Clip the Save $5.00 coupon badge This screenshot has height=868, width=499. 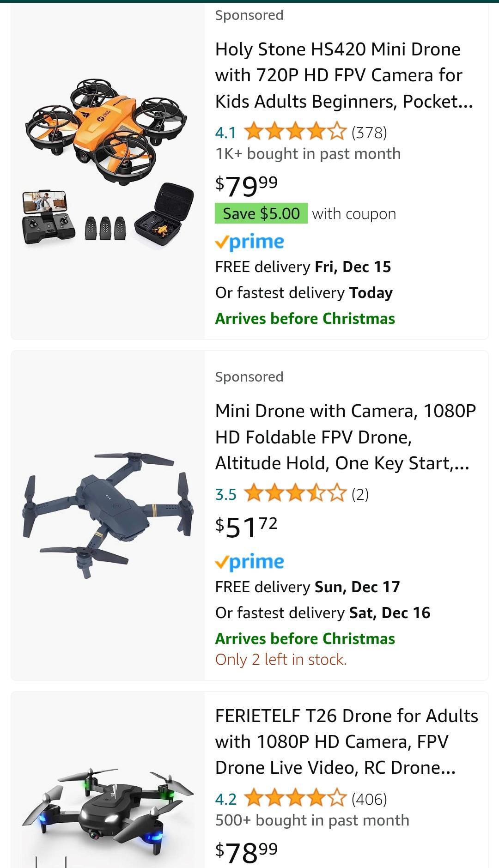click(x=261, y=213)
